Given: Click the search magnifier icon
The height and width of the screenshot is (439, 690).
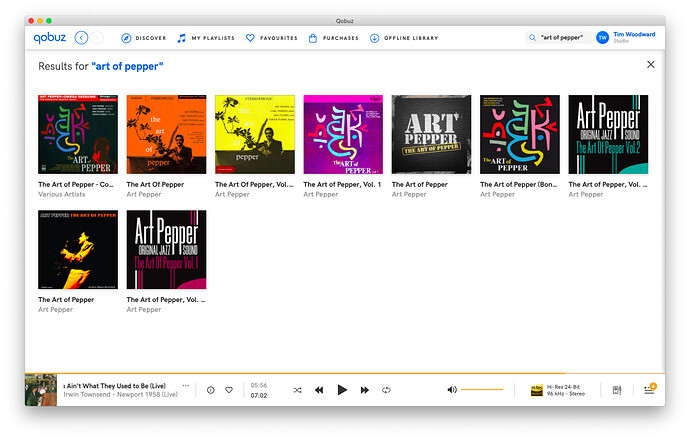Looking at the screenshot, I should click(532, 38).
